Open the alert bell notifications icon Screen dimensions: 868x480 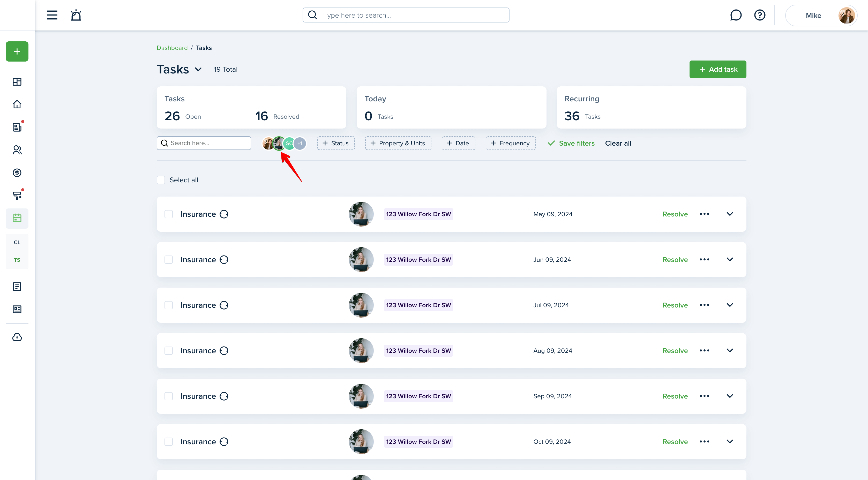coord(76,15)
